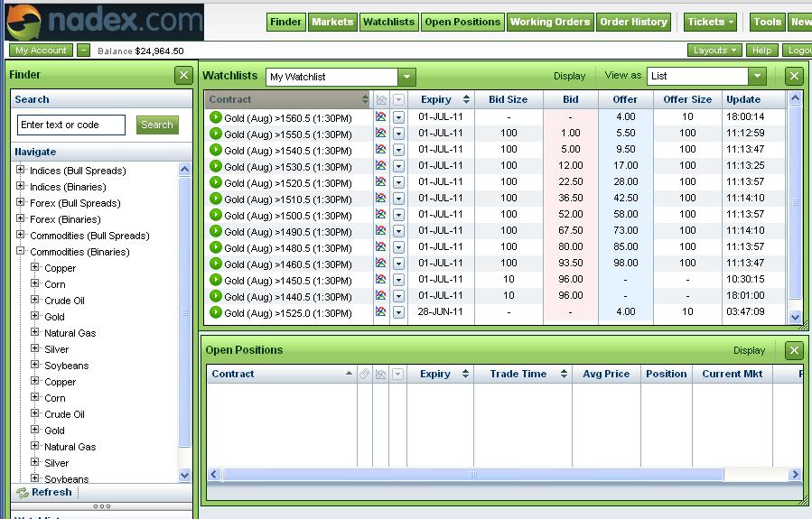Open chart icon for Gold >1550.5 row
The height and width of the screenshot is (519, 812).
coord(381,134)
